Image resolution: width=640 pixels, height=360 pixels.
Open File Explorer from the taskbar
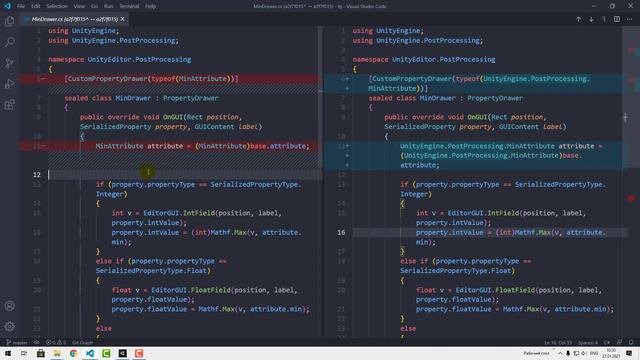57,353
